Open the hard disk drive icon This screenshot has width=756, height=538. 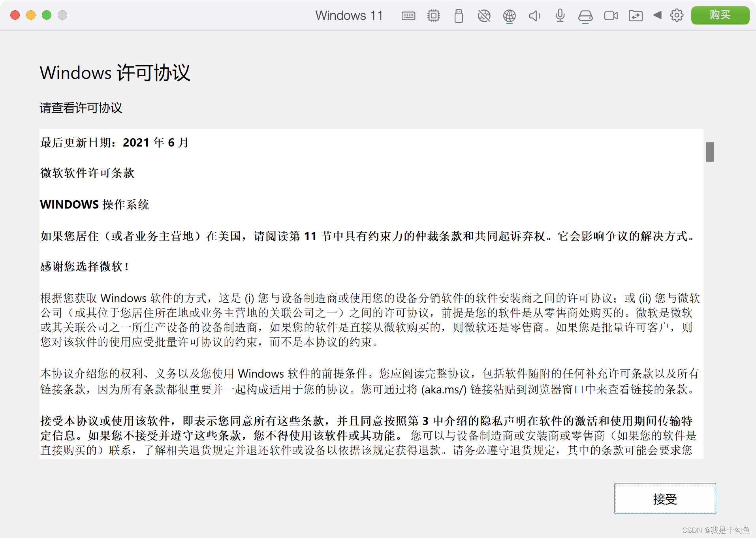tap(585, 16)
